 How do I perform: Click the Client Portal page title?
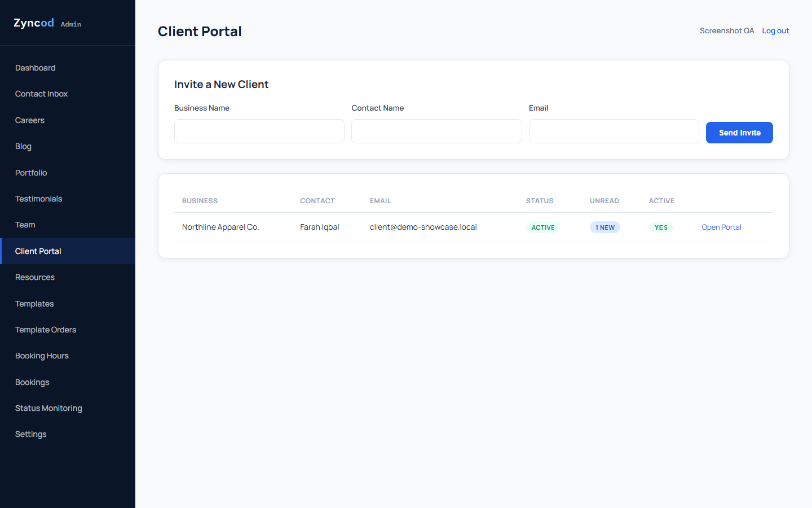pos(200,32)
